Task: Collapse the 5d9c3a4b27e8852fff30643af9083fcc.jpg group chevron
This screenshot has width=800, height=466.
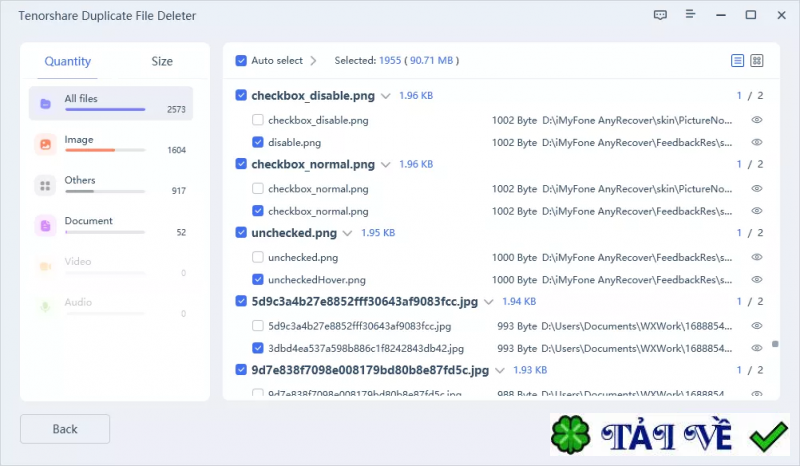Action: [x=489, y=302]
